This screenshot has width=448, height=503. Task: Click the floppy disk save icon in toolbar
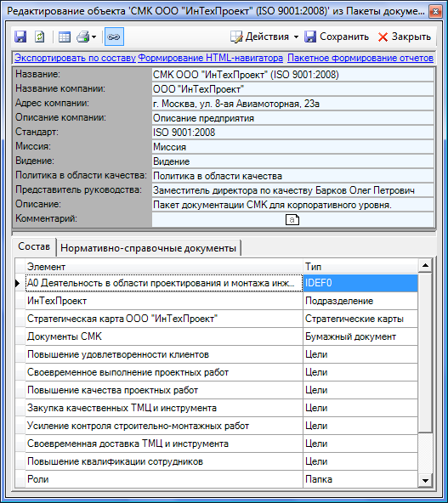click(20, 37)
